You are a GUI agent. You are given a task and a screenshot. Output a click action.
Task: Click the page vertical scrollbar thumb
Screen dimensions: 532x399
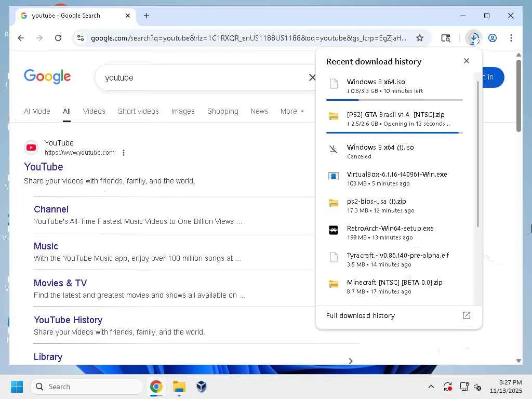(518, 96)
